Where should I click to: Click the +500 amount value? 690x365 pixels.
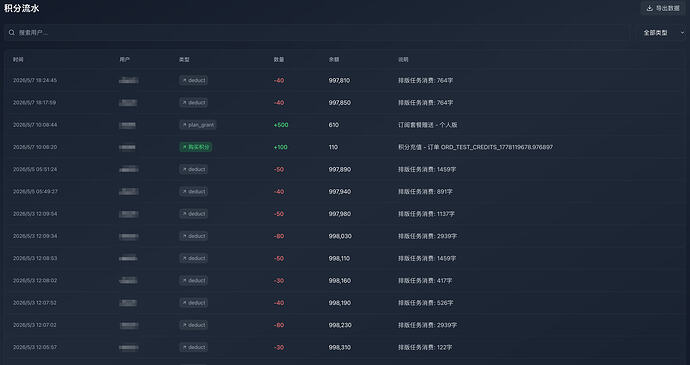click(x=281, y=125)
